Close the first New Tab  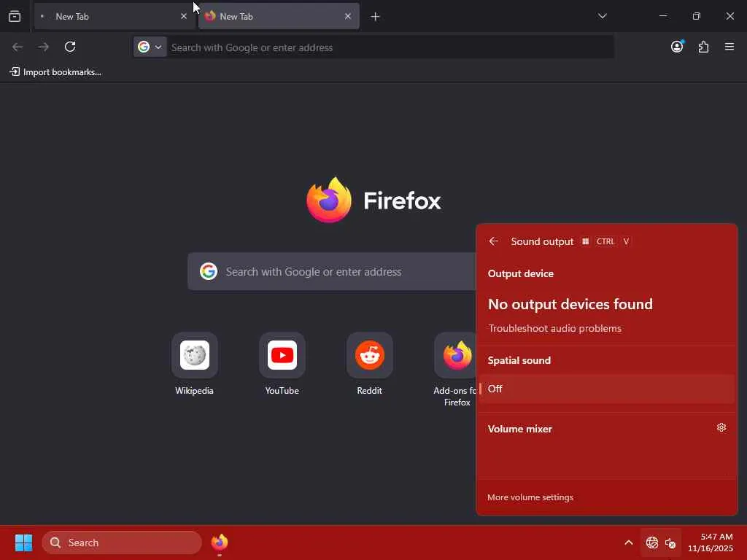pos(184,16)
